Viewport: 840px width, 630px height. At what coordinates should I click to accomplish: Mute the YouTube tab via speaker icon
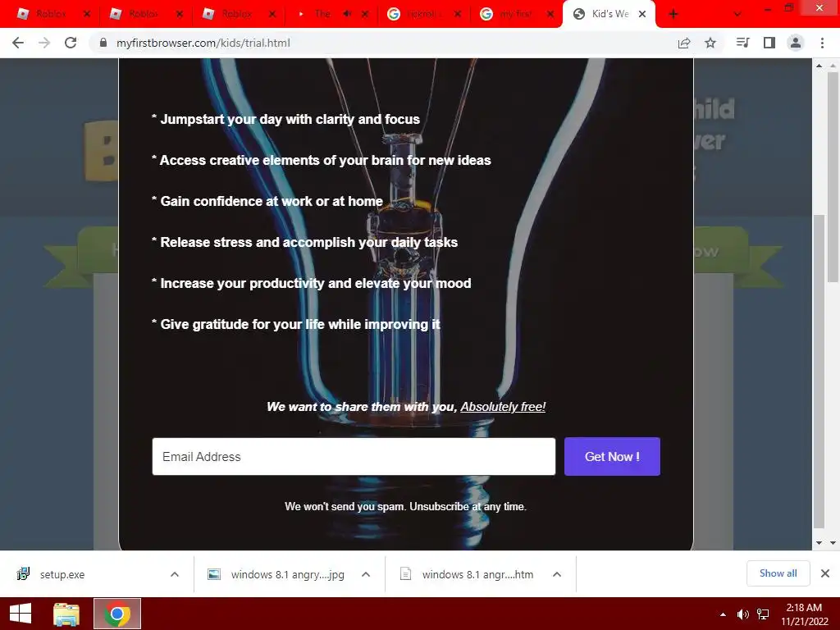pyautogui.click(x=347, y=14)
